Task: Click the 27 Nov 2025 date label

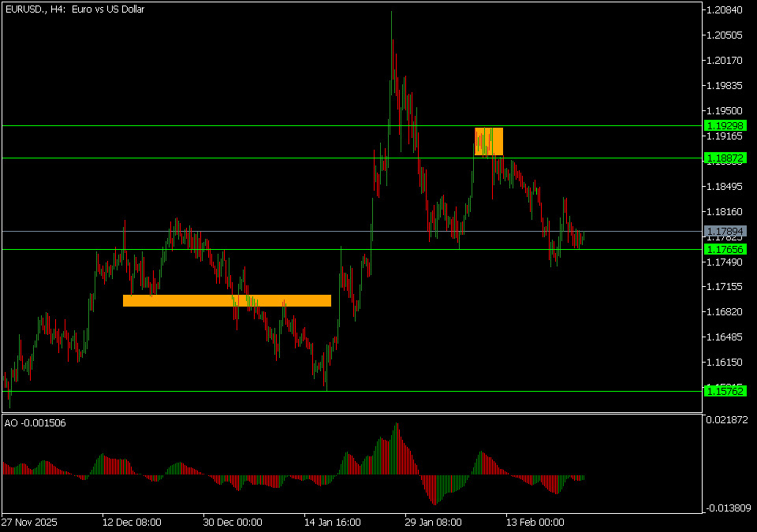Action: pos(29,522)
